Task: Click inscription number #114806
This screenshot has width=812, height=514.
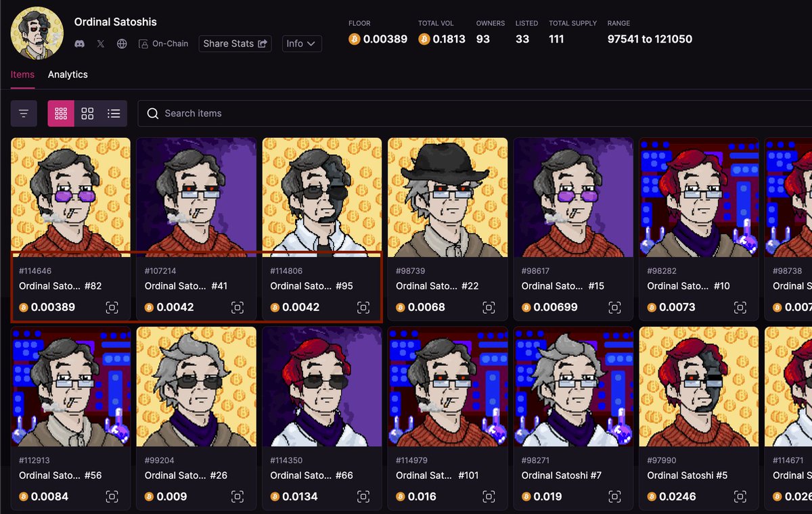Action: pos(287,271)
